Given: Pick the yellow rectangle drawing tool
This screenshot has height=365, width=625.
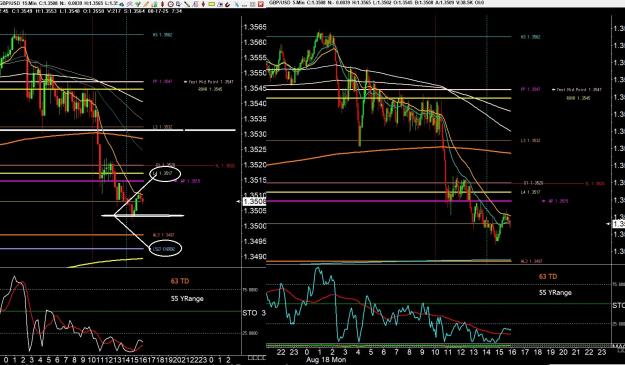Looking at the screenshot, I should point(211,4).
